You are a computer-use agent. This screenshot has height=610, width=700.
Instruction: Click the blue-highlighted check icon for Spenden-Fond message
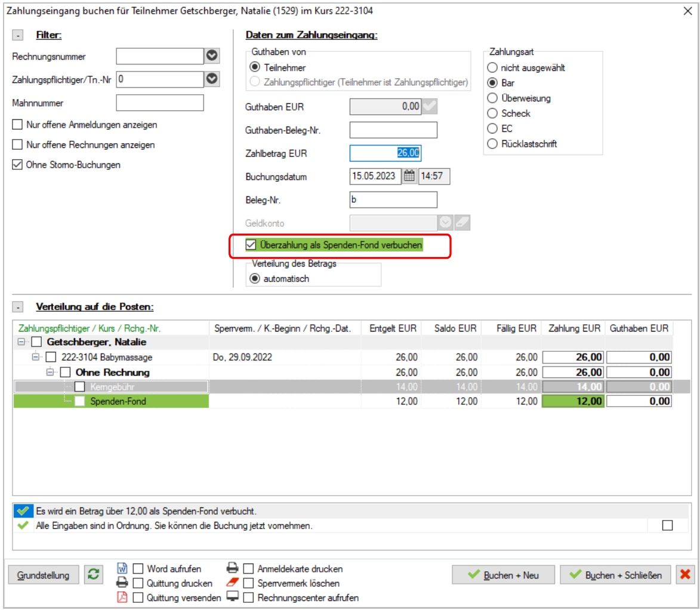[23, 510]
